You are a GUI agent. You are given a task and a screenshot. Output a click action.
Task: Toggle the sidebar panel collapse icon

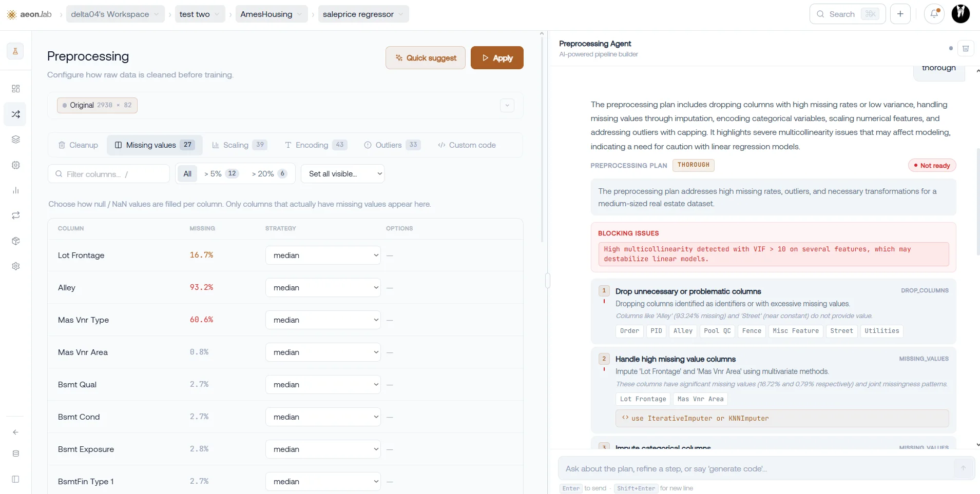point(16,479)
